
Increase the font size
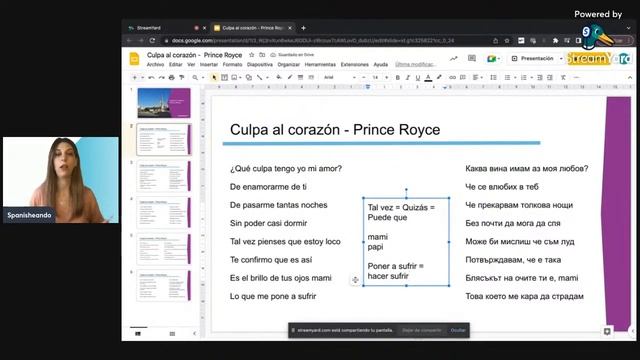(x=387, y=78)
